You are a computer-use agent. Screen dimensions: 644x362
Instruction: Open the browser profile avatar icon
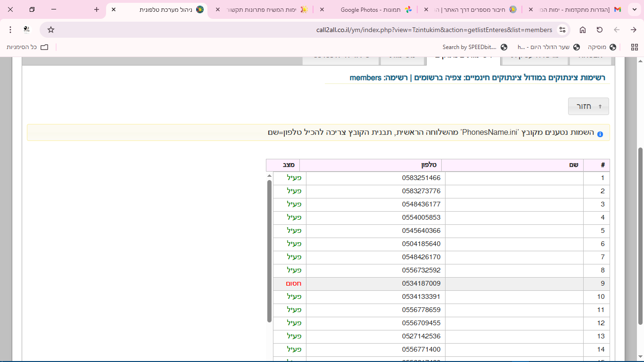[27, 30]
